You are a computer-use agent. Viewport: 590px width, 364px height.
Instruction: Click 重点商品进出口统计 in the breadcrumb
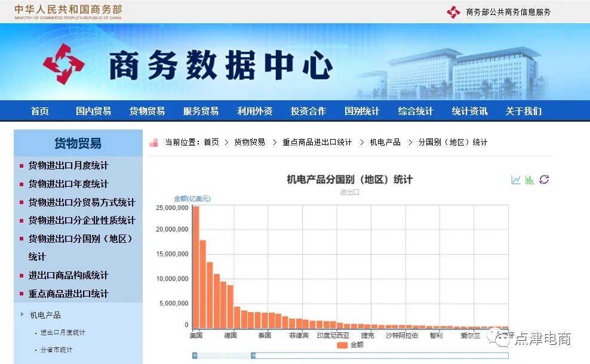pos(317,142)
